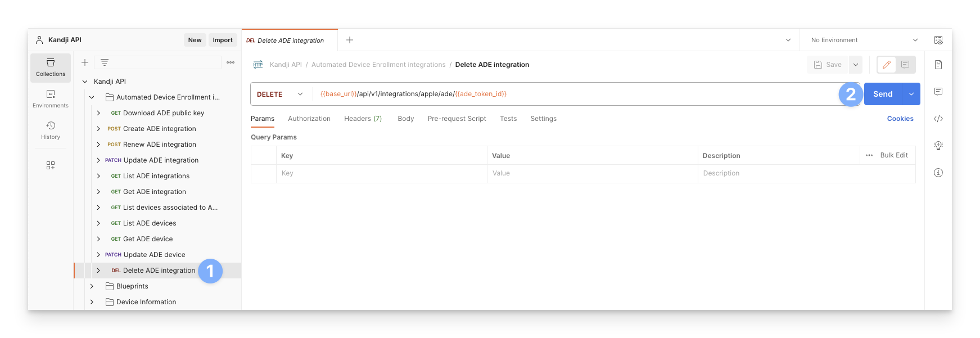980x338 pixels.
Task: Click the Send button
Action: coord(883,94)
